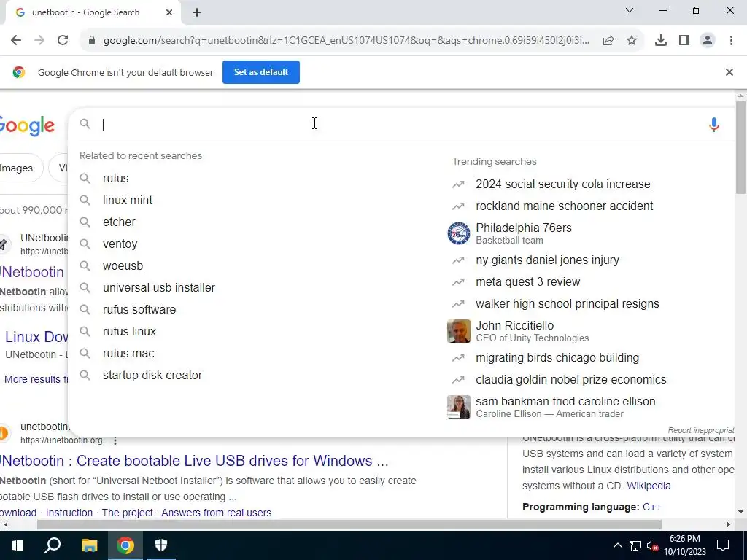Open Chrome downloads icon
Image resolution: width=747 pixels, height=560 pixels.
(x=661, y=41)
